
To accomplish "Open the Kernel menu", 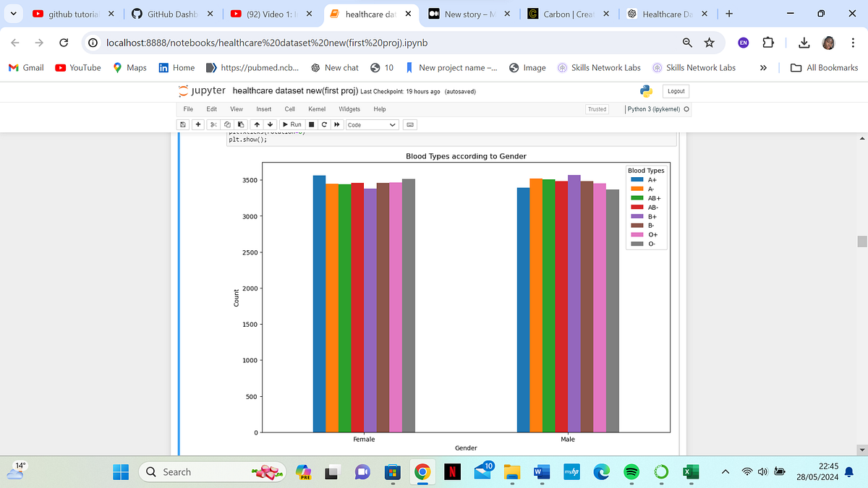I will click(x=316, y=108).
